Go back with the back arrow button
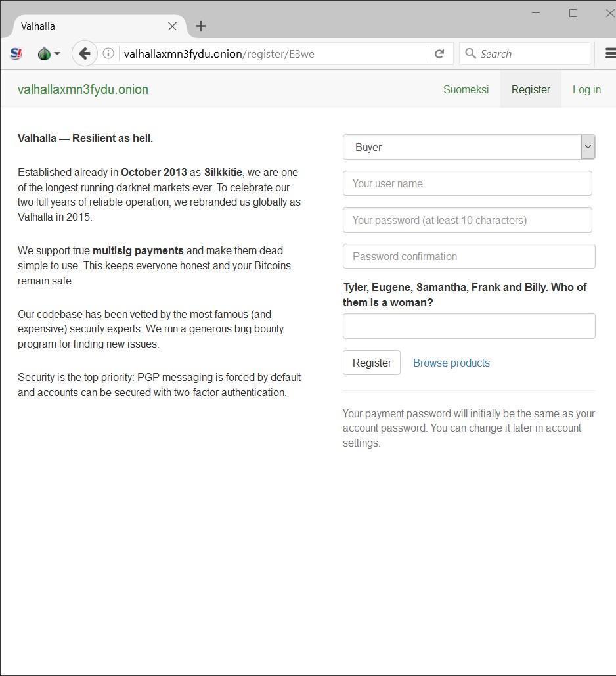 coord(85,53)
